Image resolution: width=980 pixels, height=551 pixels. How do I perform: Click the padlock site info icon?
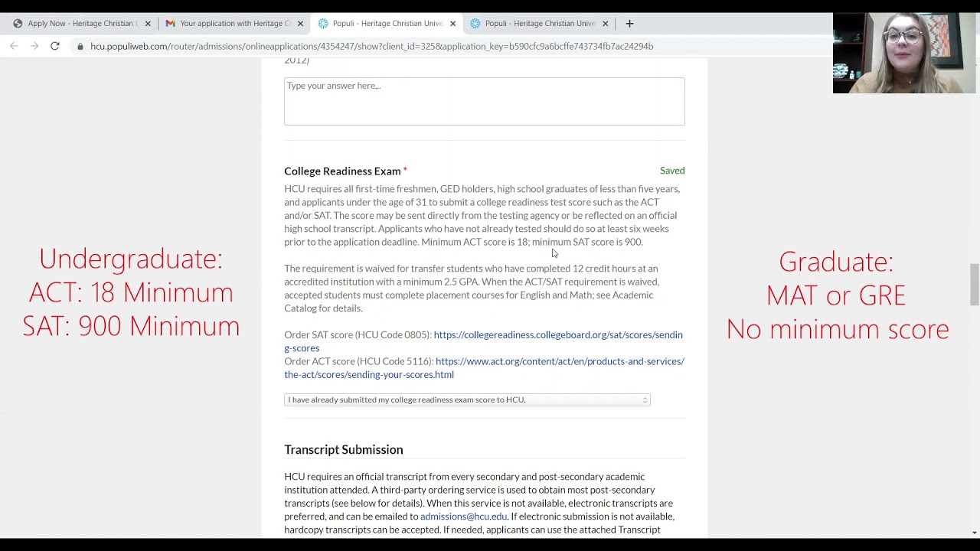80,47
